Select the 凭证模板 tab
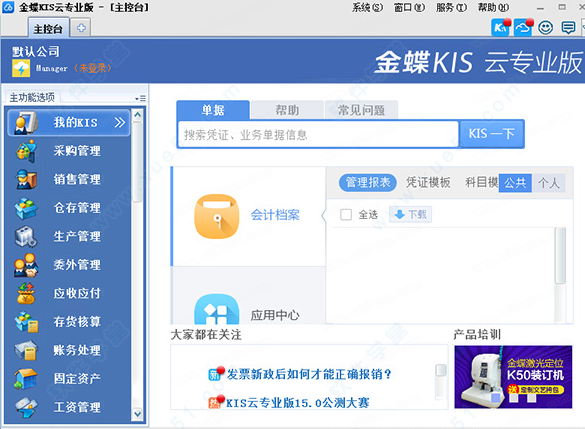 click(428, 183)
